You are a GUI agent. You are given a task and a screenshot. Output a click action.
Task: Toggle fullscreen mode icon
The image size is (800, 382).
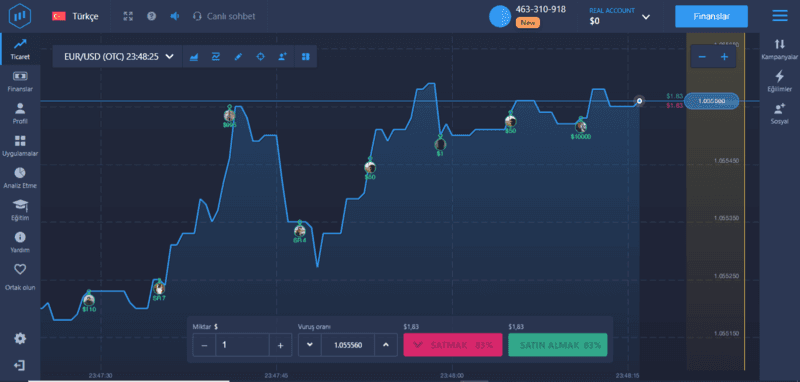128,16
